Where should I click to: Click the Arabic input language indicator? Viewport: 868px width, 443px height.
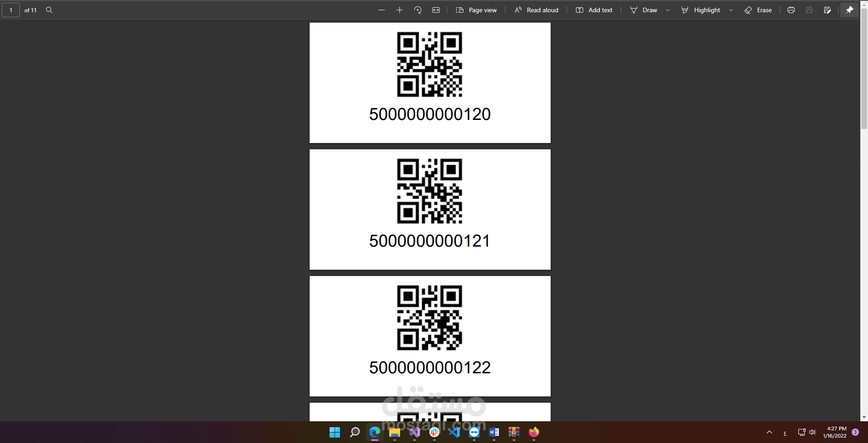[785, 433]
